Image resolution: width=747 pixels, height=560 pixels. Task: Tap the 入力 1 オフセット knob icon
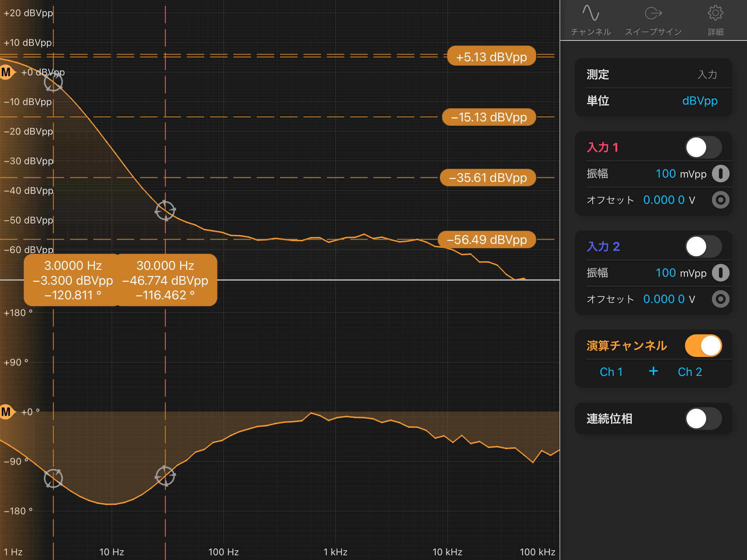click(x=720, y=200)
